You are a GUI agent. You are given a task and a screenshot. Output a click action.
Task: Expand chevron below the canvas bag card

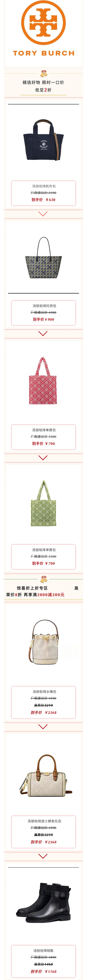(x=43, y=214)
